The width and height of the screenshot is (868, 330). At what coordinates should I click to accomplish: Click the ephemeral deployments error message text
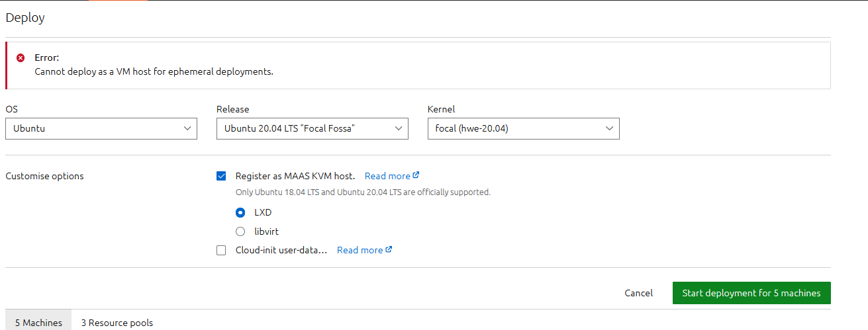click(154, 71)
